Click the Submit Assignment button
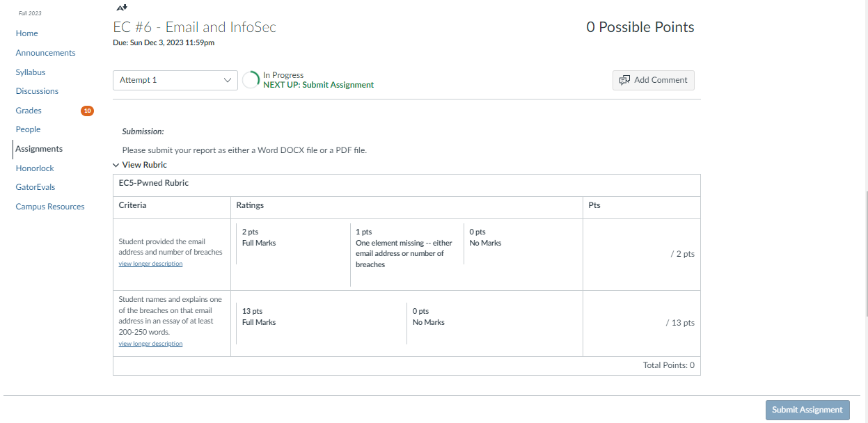This screenshot has height=423, width=868. (x=807, y=410)
